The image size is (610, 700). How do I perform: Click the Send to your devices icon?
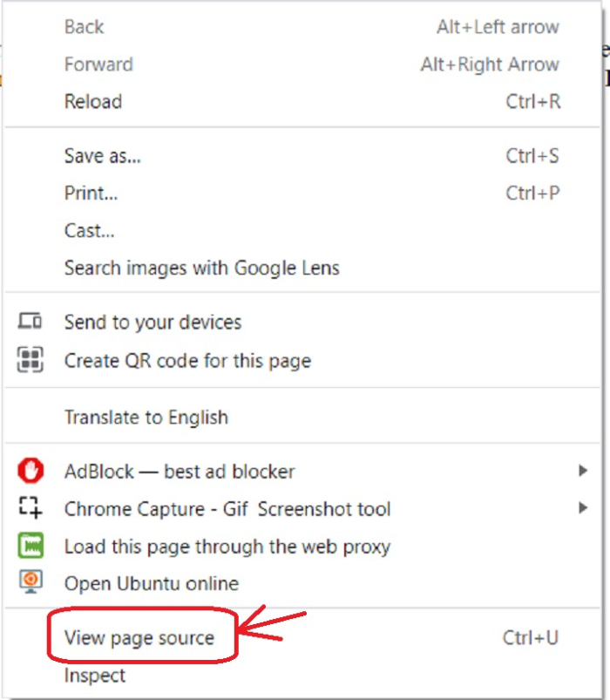(30, 322)
